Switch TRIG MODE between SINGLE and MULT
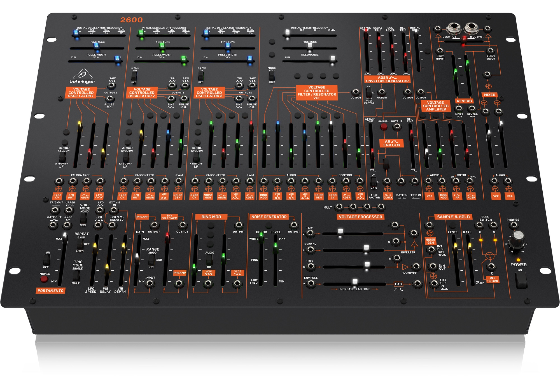 [x=76, y=276]
